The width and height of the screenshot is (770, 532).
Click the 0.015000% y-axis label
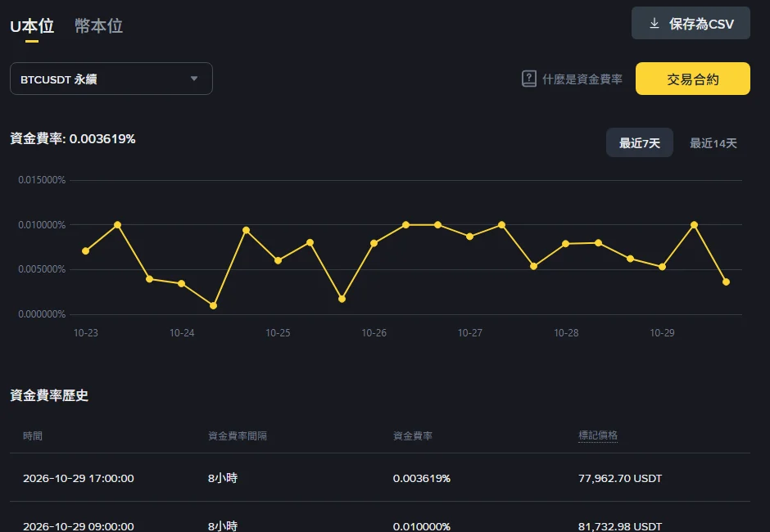click(x=42, y=180)
